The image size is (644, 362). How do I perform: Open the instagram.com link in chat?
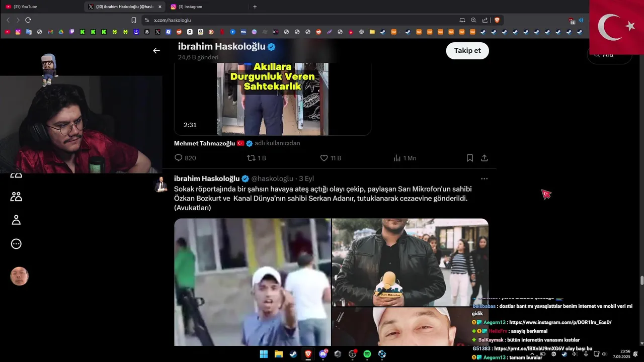point(560,322)
